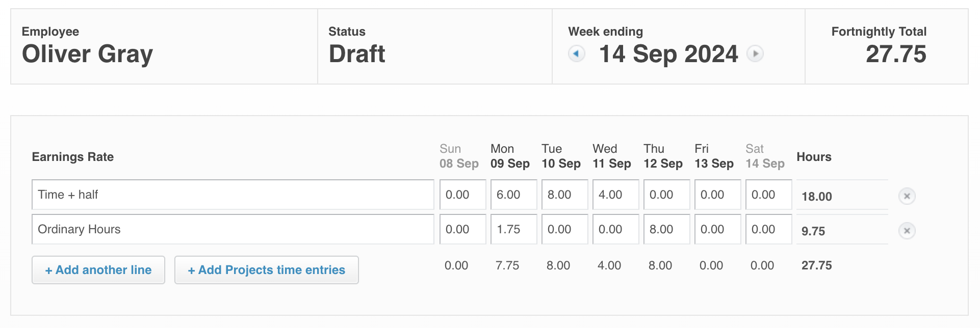Edit Ordinary Hours for Thu 12 Sep
980x328 pixels.
pyautogui.click(x=666, y=229)
